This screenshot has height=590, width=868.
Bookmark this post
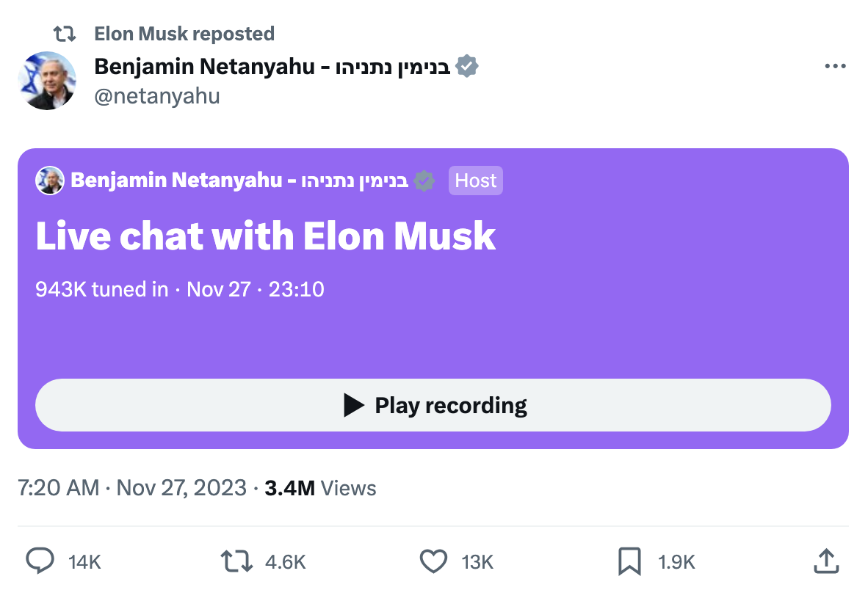click(x=629, y=561)
